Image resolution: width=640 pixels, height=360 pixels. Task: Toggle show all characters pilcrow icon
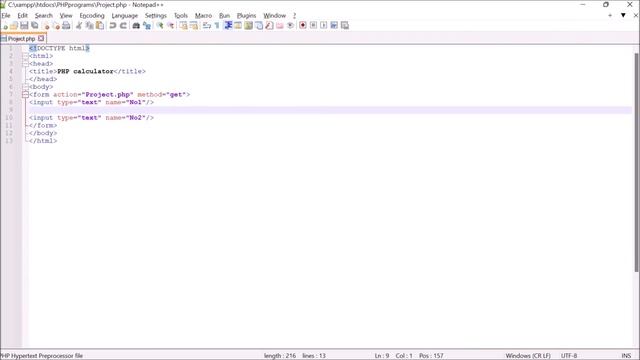pos(217,26)
